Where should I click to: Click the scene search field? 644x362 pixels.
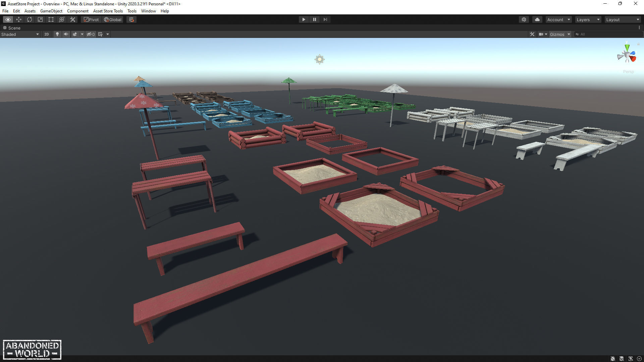pyautogui.click(x=608, y=34)
